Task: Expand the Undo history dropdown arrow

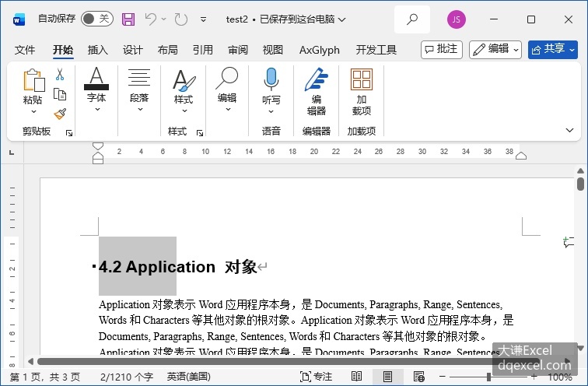Action: [x=164, y=19]
